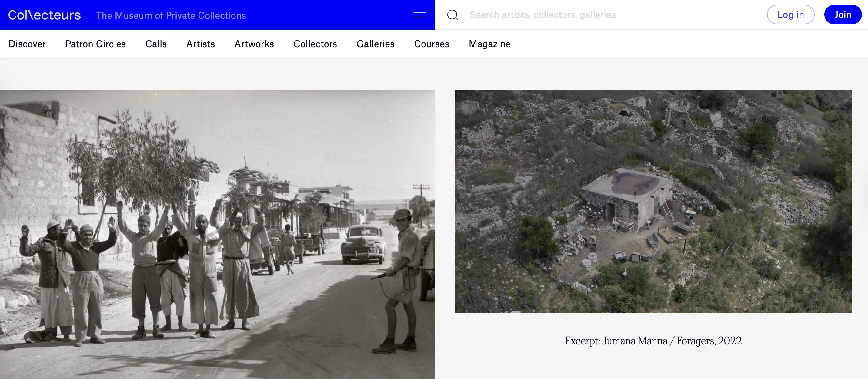
Task: Open the Courses section
Action: (x=431, y=44)
